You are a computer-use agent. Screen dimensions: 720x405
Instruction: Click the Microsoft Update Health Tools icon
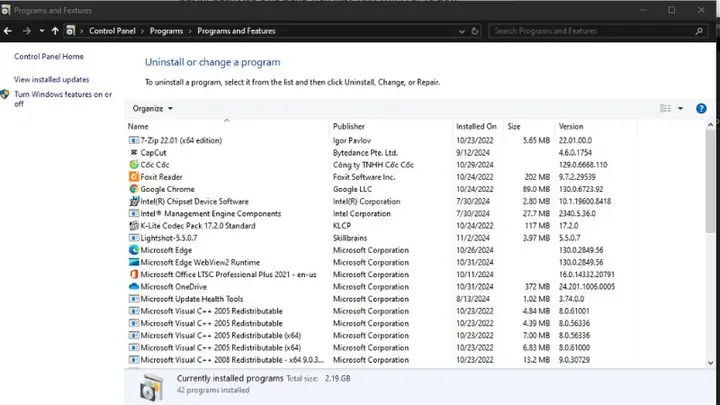[134, 298]
